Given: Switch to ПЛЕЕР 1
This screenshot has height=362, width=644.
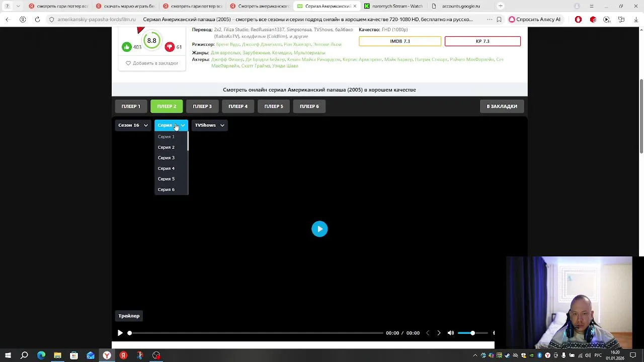Looking at the screenshot, I should click(131, 106).
